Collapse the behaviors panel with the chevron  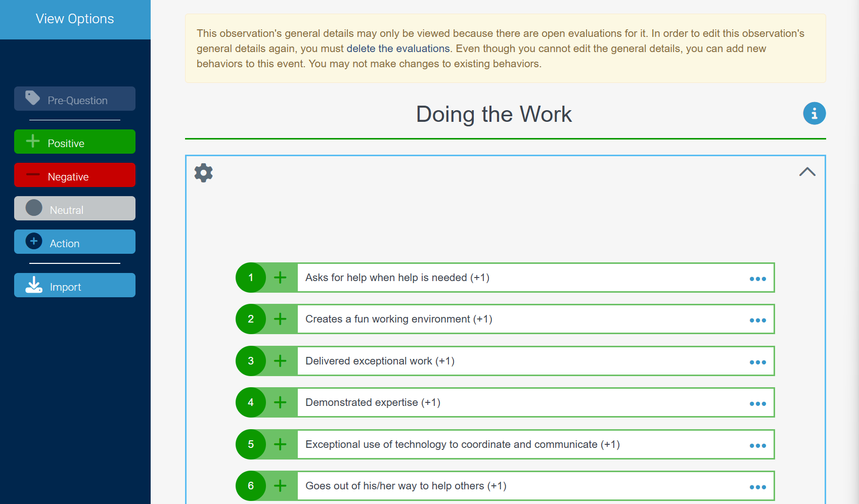[x=807, y=172]
